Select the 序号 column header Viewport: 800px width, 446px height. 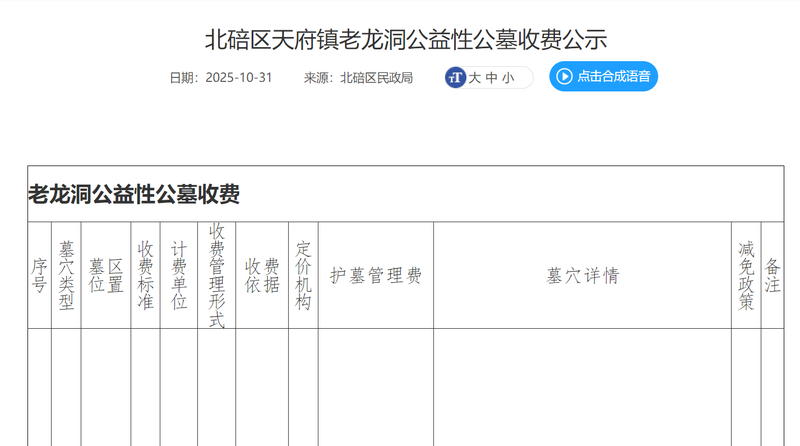click(40, 275)
